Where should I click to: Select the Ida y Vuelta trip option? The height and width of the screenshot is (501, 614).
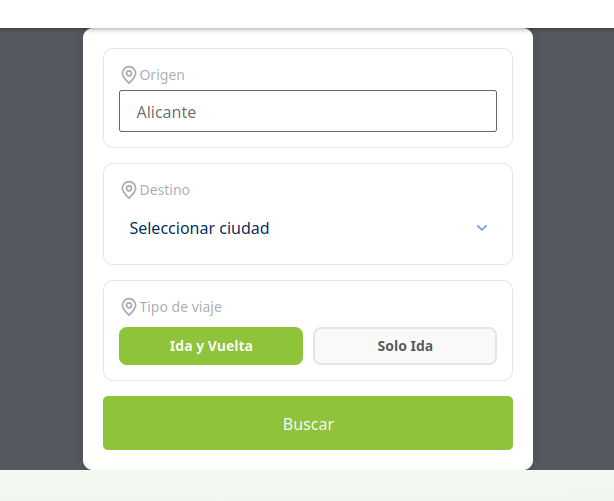pyautogui.click(x=211, y=346)
